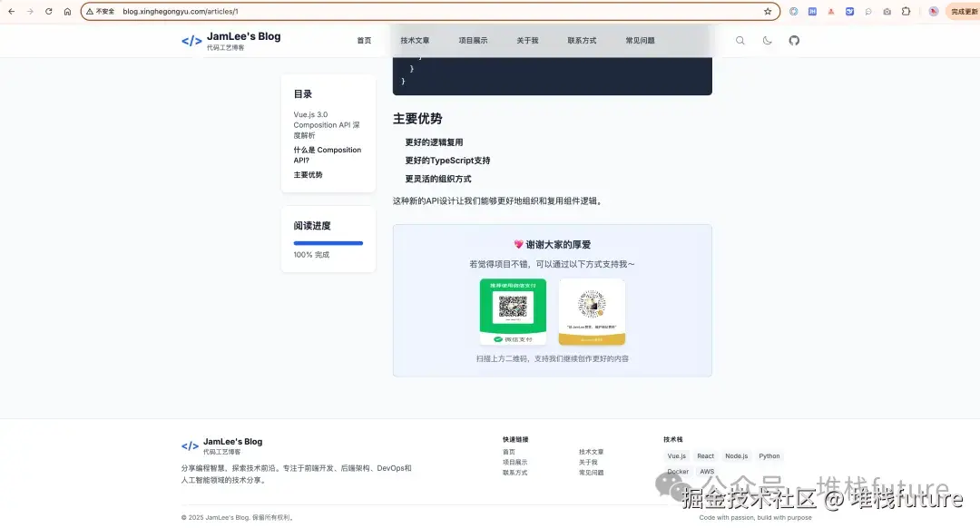Select the 项目展示 navigation tab
The width and height of the screenshot is (980, 528).
click(473, 40)
